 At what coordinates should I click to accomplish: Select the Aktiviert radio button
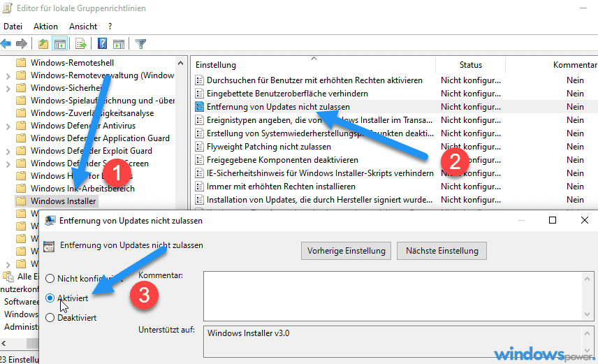(x=50, y=298)
